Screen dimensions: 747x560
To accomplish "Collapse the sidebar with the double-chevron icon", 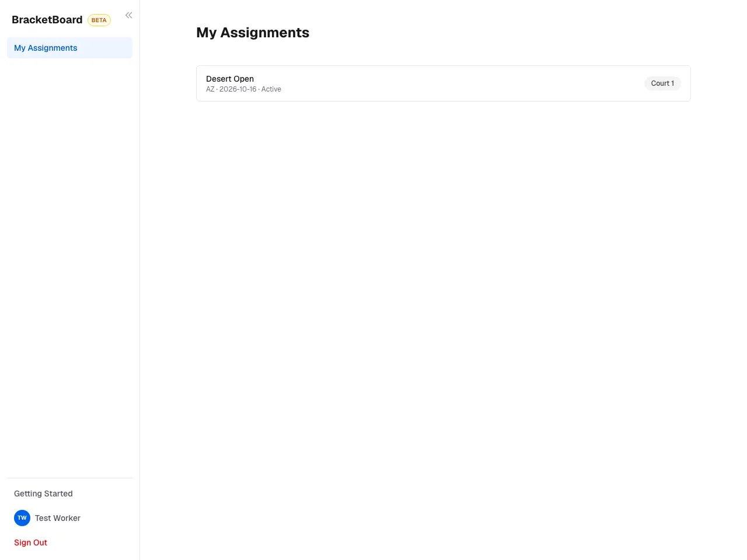I will (128, 15).
